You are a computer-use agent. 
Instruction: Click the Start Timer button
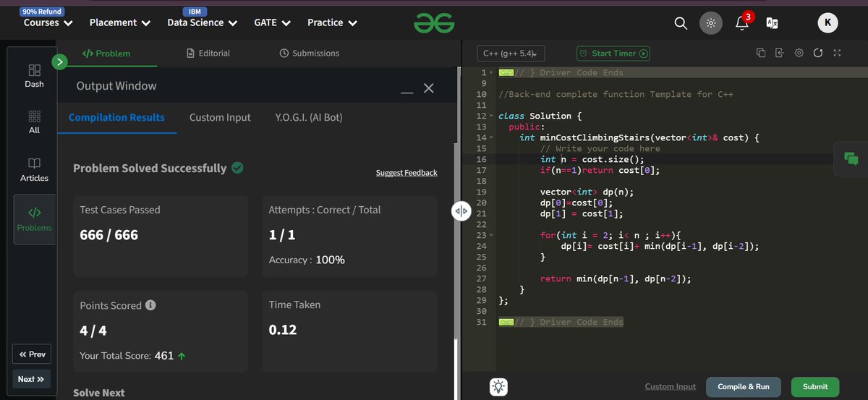pos(613,53)
